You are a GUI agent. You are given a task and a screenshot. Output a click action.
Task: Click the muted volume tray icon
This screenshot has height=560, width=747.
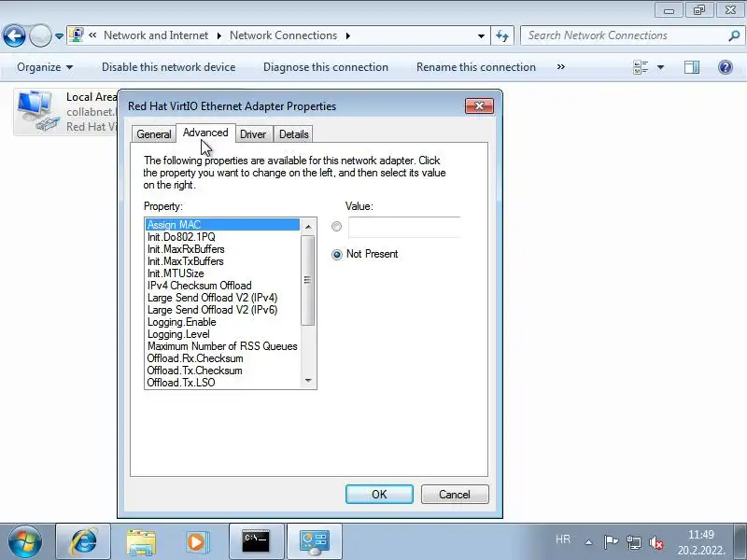point(656,542)
